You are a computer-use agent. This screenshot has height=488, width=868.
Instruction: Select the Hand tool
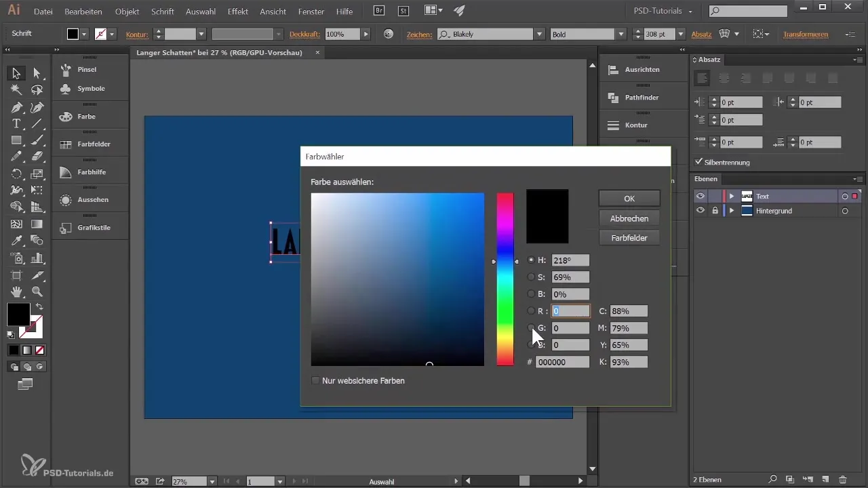(16, 291)
